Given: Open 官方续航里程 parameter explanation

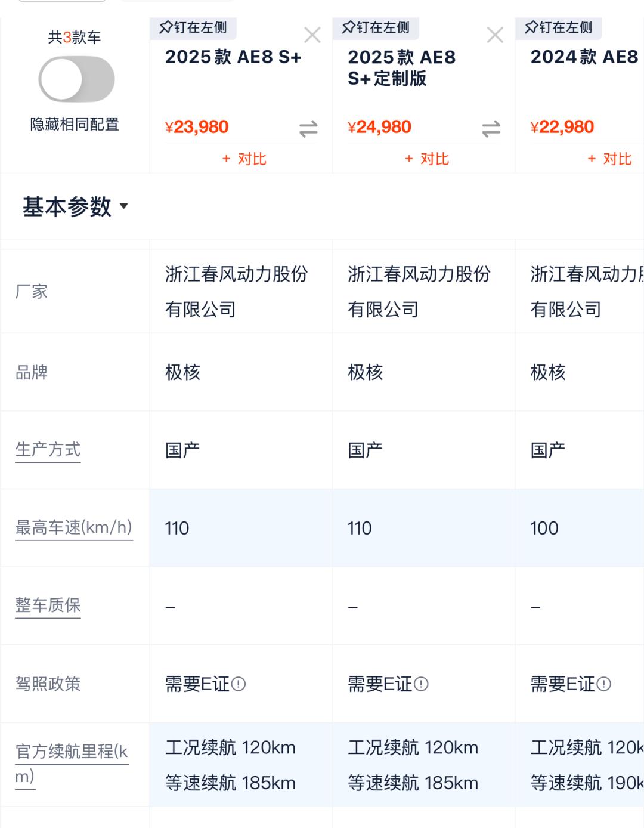Looking at the screenshot, I should pos(72,752).
